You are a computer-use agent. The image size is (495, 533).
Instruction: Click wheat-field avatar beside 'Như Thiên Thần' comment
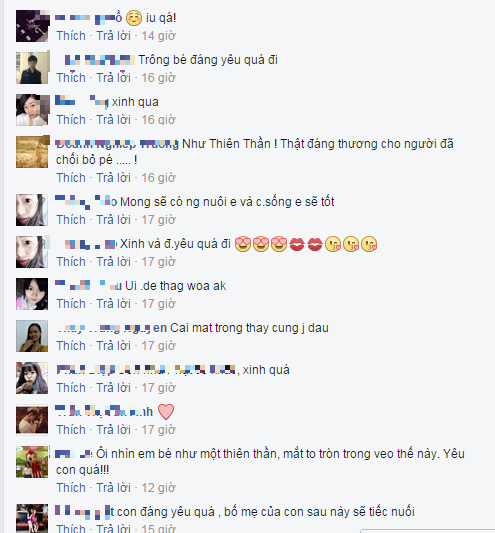[x=32, y=152]
